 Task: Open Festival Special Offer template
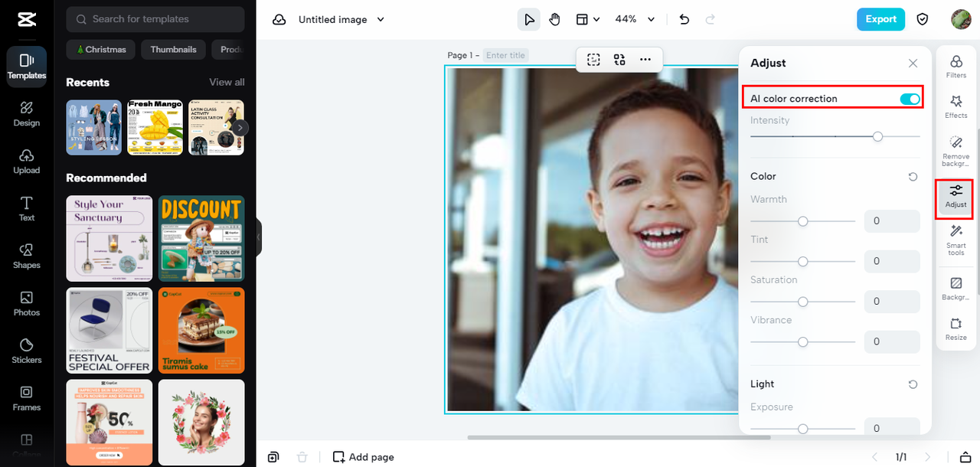coord(109,331)
